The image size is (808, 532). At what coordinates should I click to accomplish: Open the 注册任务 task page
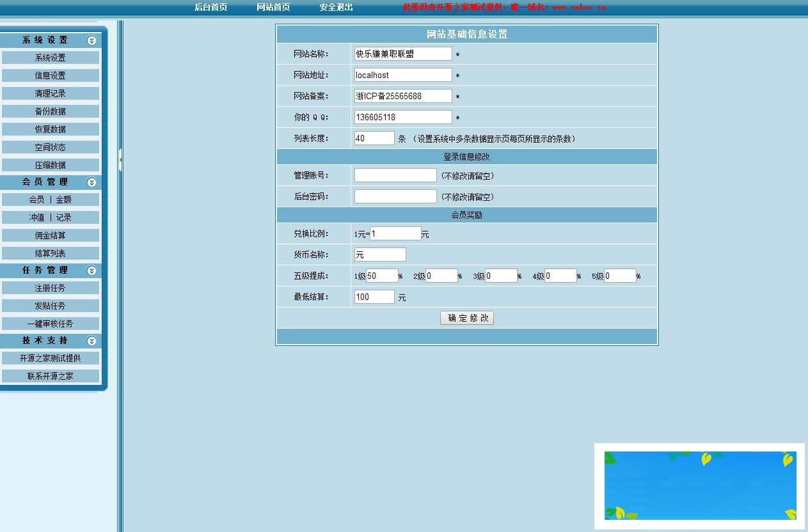click(x=51, y=288)
